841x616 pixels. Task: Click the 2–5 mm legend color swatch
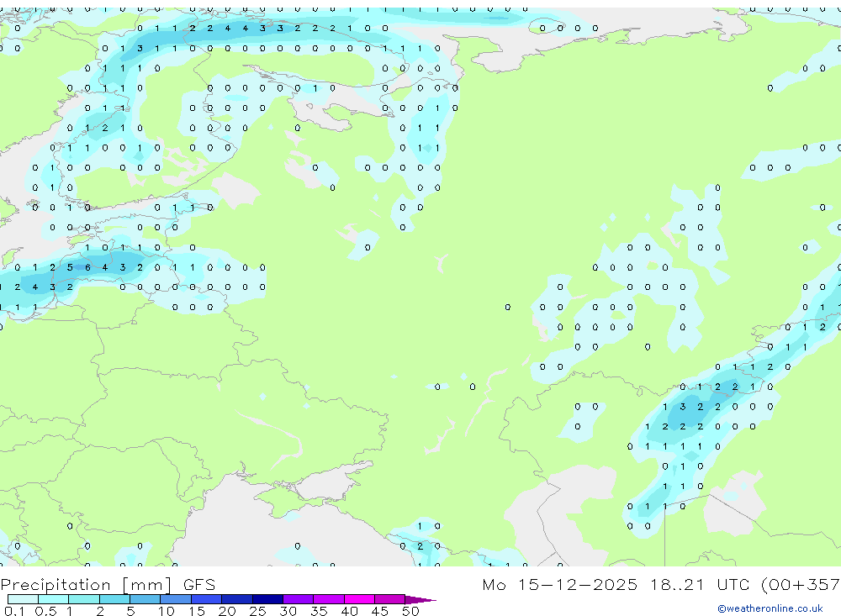114,599
